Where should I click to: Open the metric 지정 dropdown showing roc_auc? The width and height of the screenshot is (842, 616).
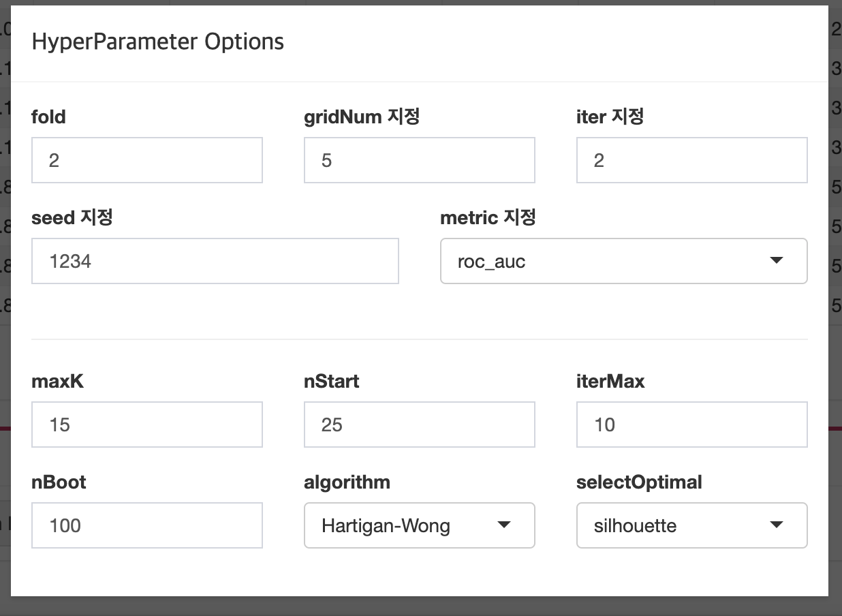tap(623, 261)
